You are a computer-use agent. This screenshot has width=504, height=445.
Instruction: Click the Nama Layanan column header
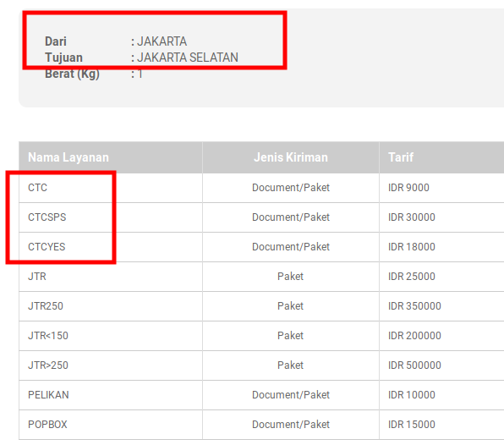point(68,157)
